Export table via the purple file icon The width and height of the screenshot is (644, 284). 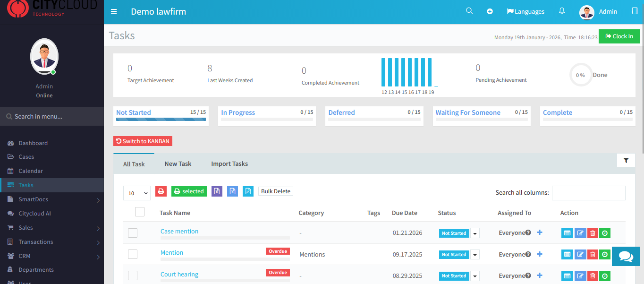(x=217, y=191)
